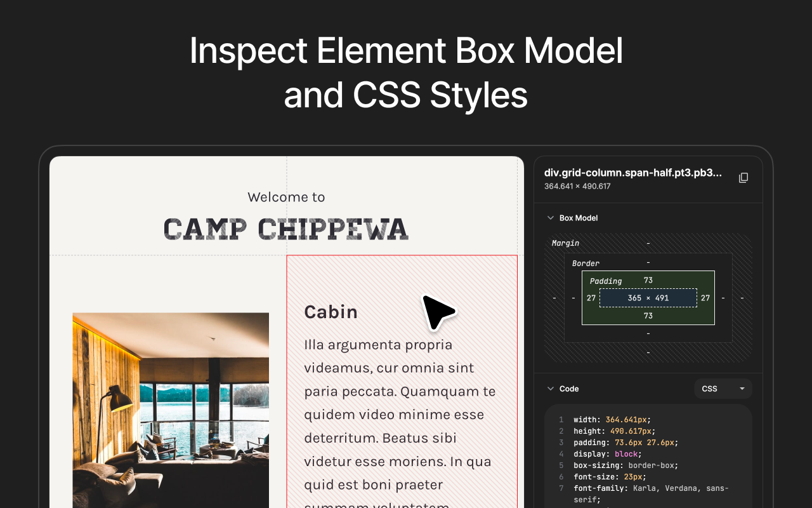Viewport: 812px width, 508px height.
Task: Click the Inspect Element Box Model headline
Action: [x=406, y=51]
